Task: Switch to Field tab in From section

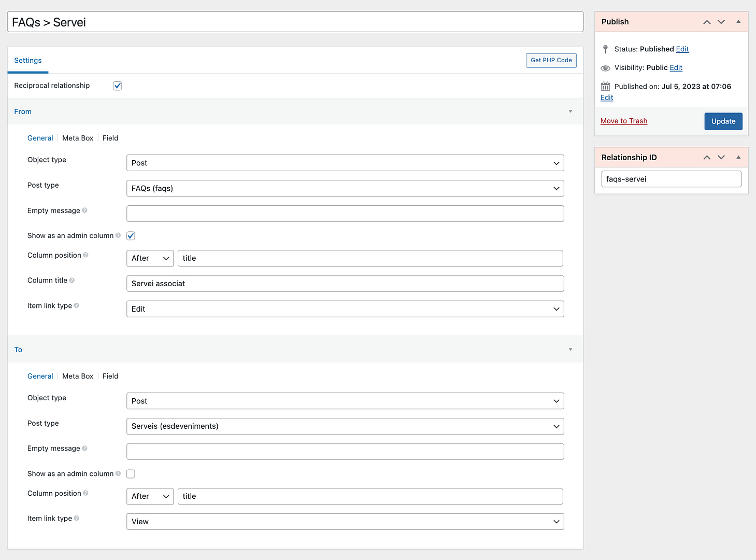Action: 110,138
